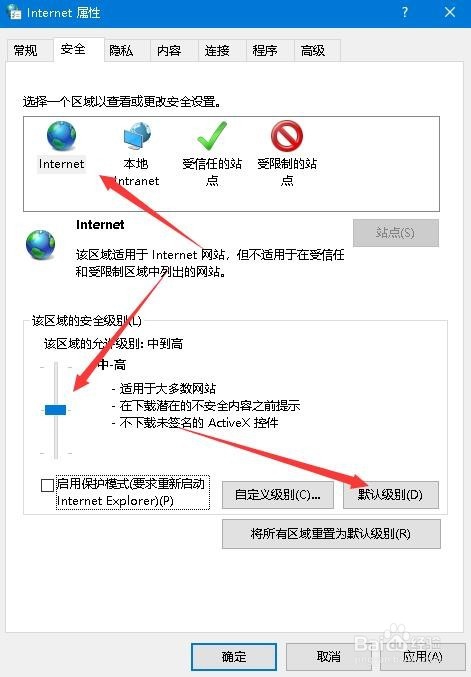Open the Programs (程序) tab
The image size is (471, 677).
[265, 51]
